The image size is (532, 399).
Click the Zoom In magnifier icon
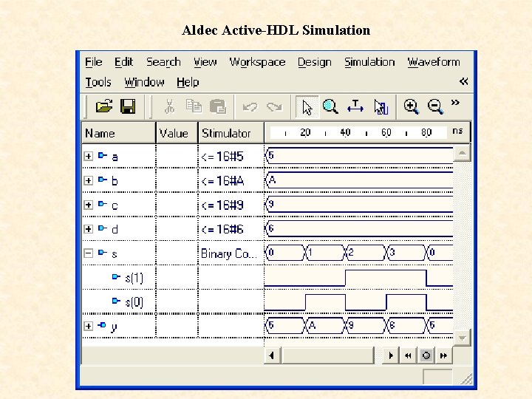[412, 106]
